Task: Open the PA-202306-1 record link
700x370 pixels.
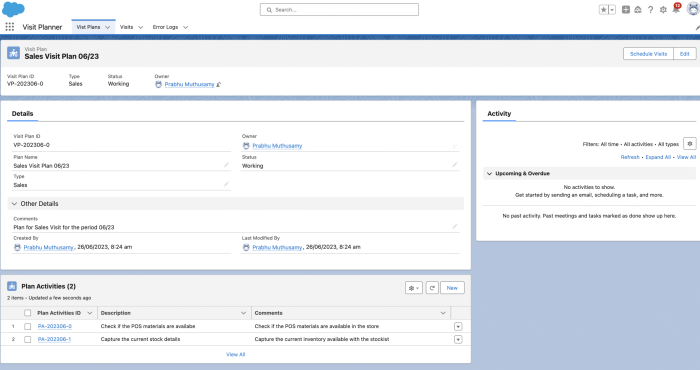Action: click(x=54, y=339)
